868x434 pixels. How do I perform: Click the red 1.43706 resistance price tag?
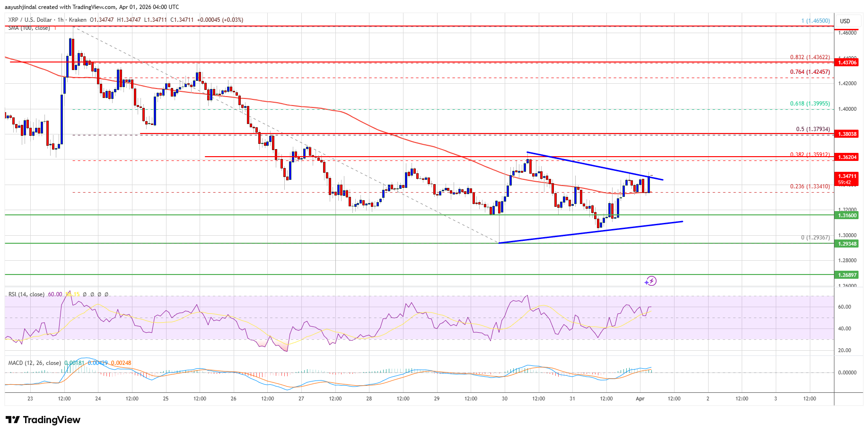[x=847, y=62]
